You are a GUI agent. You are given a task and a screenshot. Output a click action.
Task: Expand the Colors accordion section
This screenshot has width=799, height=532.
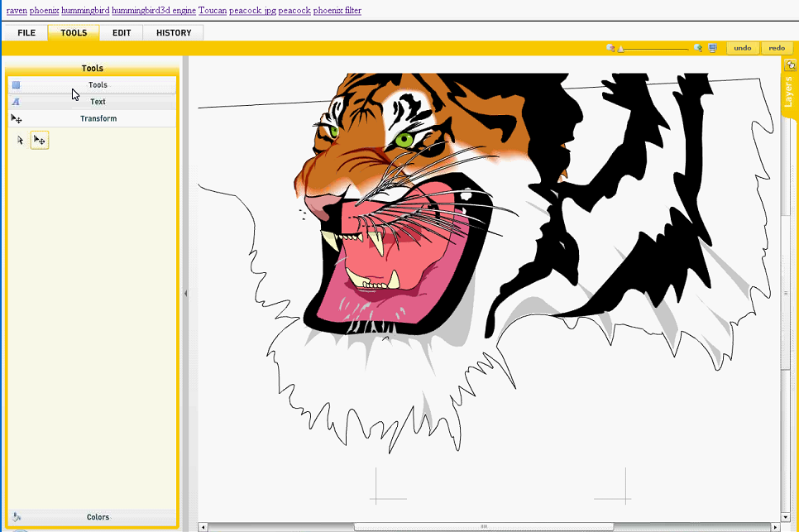(93, 517)
